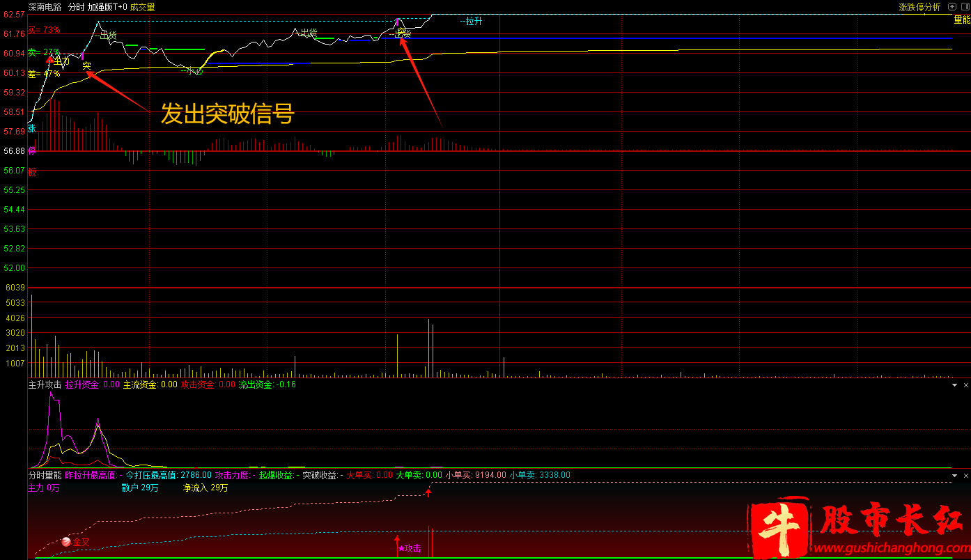The width and height of the screenshot is (971, 560).
Task: Click the 流出资金: -0.16 label
Action: coord(267,384)
